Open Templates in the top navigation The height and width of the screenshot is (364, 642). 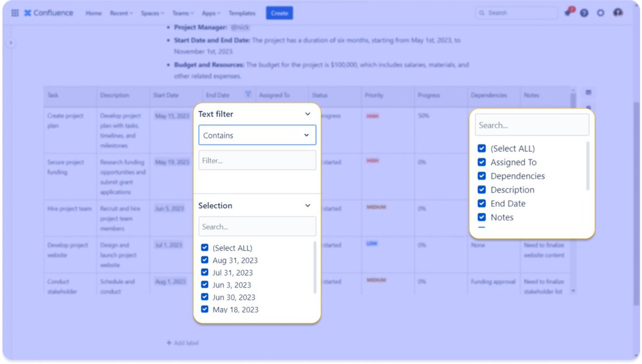click(x=242, y=13)
